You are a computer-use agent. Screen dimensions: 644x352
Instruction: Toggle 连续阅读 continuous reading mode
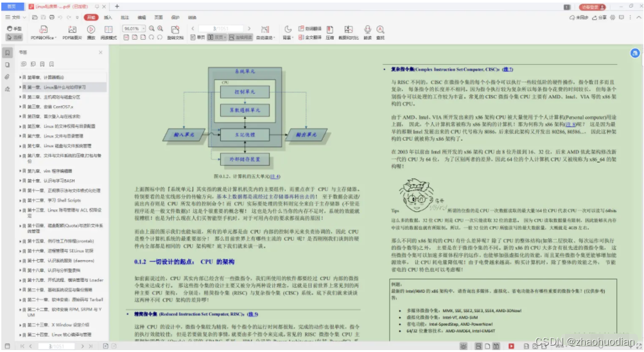click(x=240, y=37)
